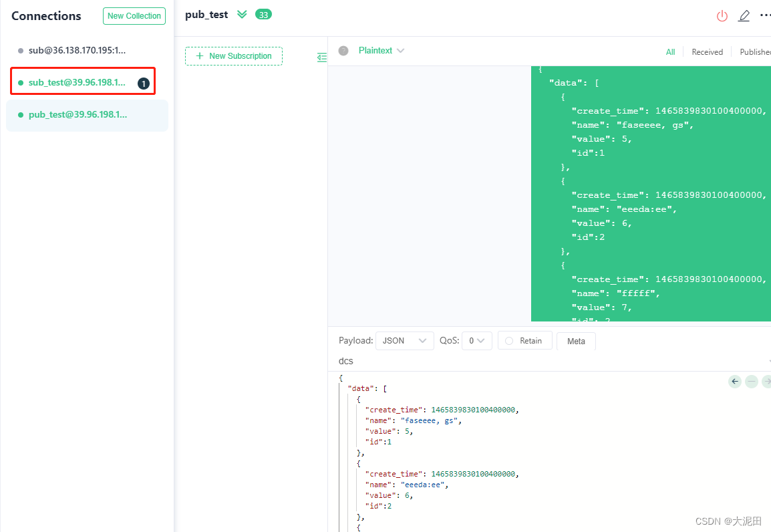Viewport: 771px width, 532px height.
Task: Click "value": 5 line in payload editor
Action: [389, 431]
